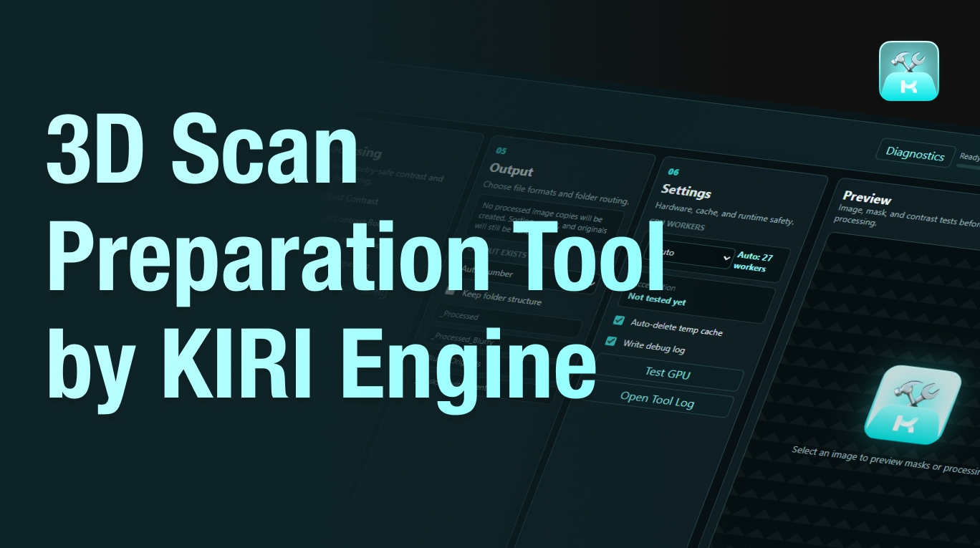Click the step number 05 label
Screen dimensions: 980x548
tap(501, 151)
